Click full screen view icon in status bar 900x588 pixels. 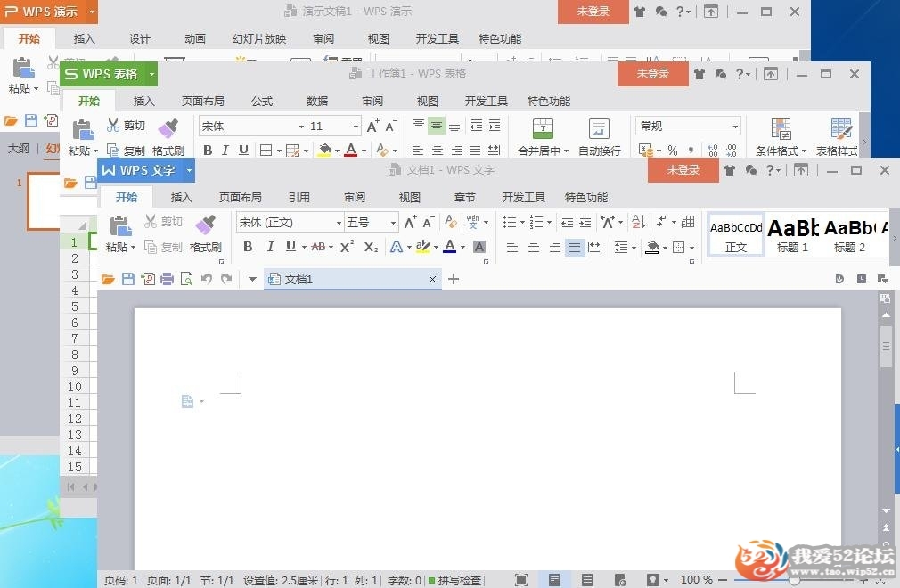[520, 580]
